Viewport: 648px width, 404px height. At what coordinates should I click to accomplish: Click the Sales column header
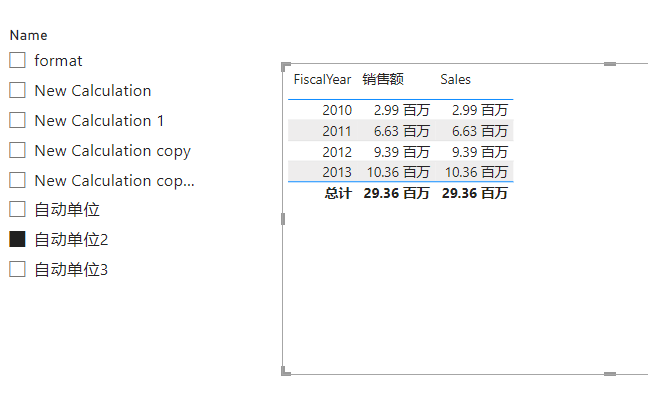point(455,79)
